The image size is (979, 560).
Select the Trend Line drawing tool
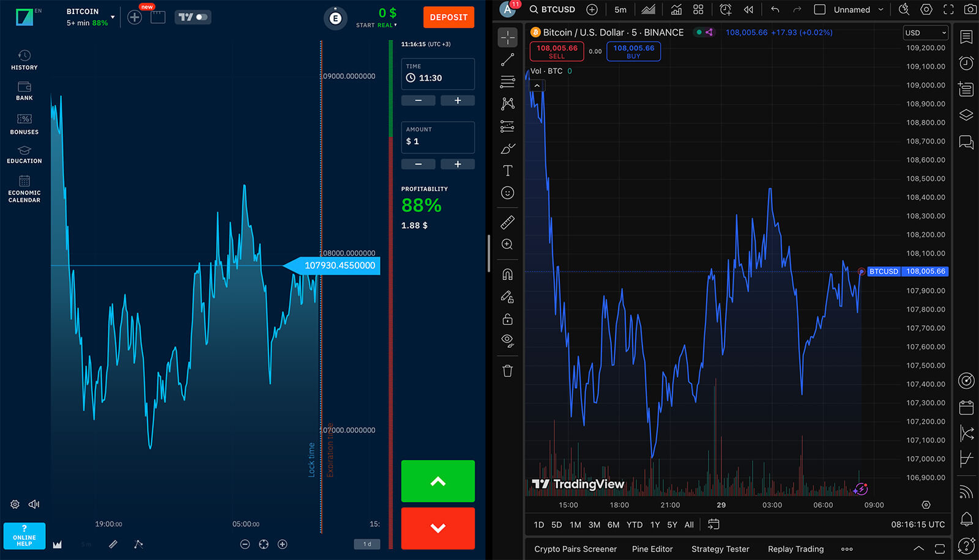tap(507, 60)
